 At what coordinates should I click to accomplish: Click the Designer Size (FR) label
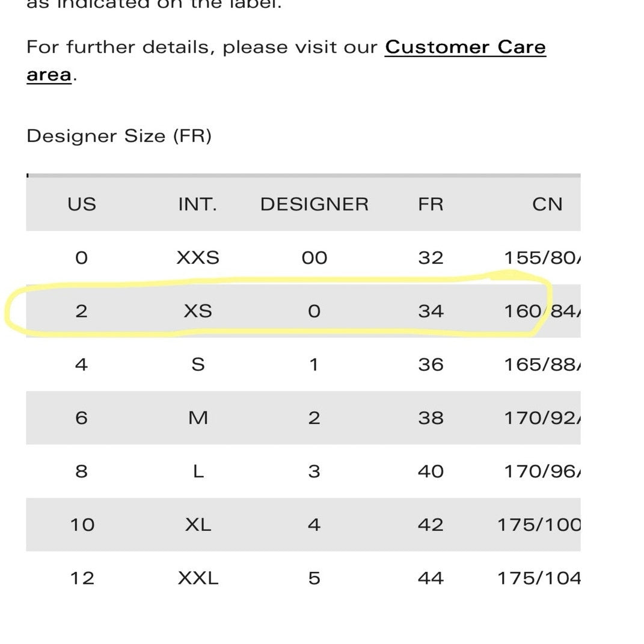119,136
